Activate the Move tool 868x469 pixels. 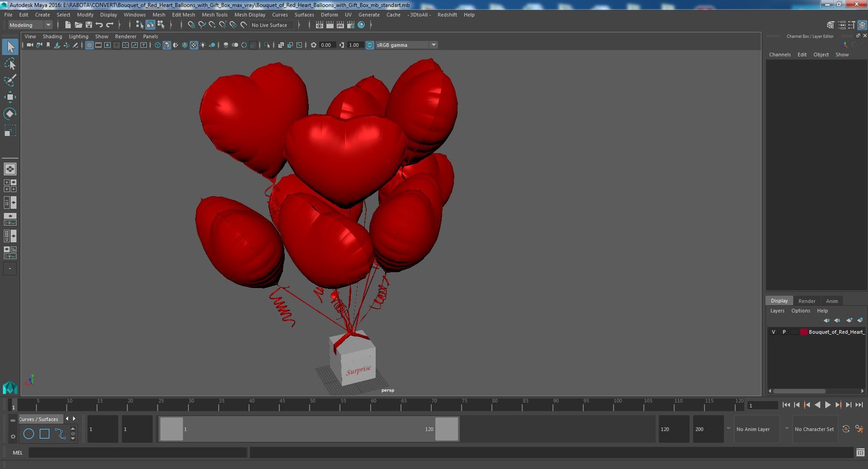[x=10, y=97]
